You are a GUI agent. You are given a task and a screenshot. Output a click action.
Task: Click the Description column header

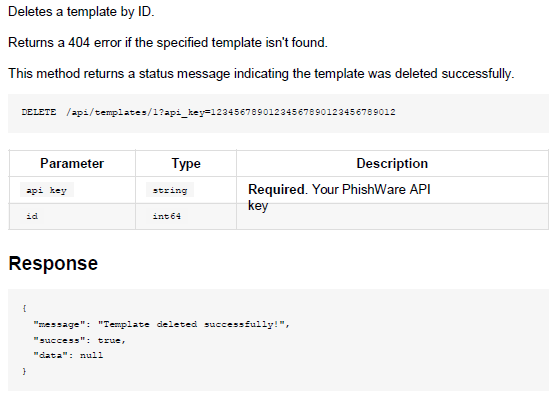click(x=392, y=163)
